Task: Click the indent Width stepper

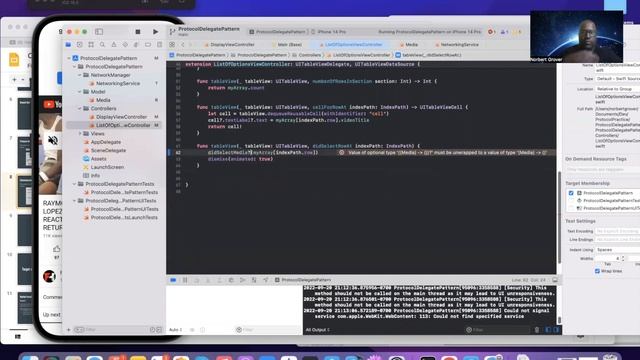Action: click(x=622, y=258)
